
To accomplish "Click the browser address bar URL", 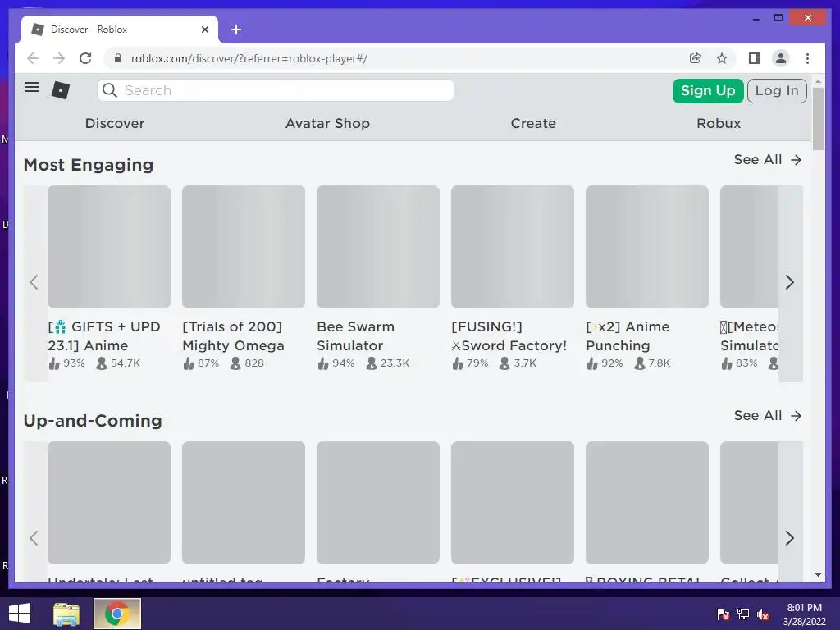I will pos(249,58).
